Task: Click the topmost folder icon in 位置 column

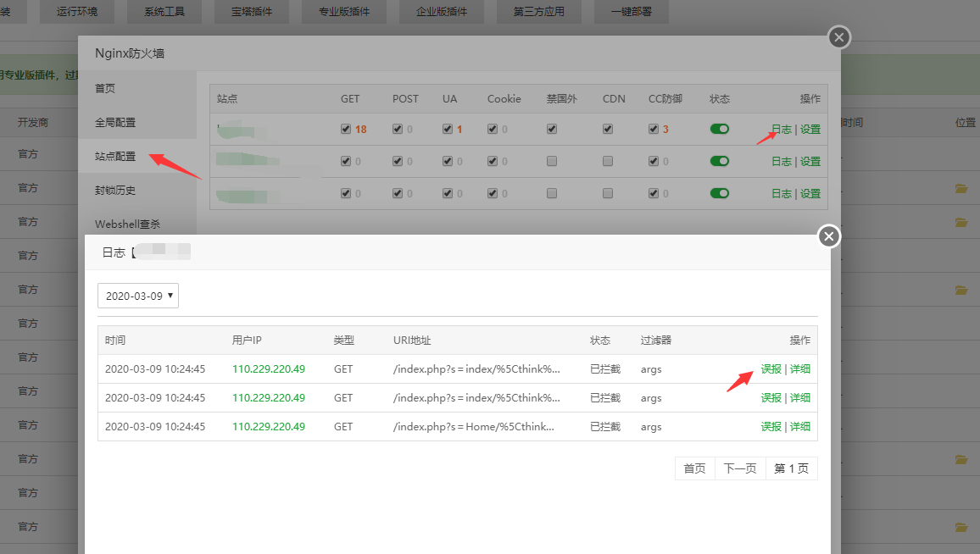Action: (x=961, y=188)
